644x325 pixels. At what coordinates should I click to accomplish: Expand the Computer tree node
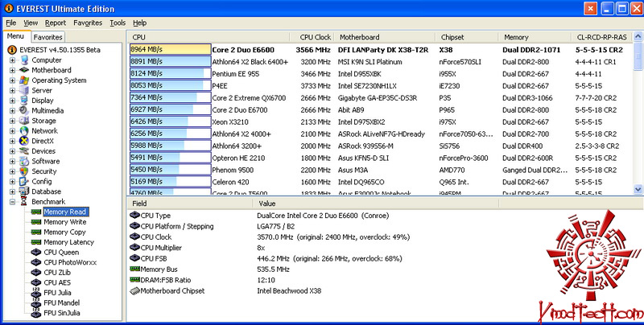pos(12,60)
